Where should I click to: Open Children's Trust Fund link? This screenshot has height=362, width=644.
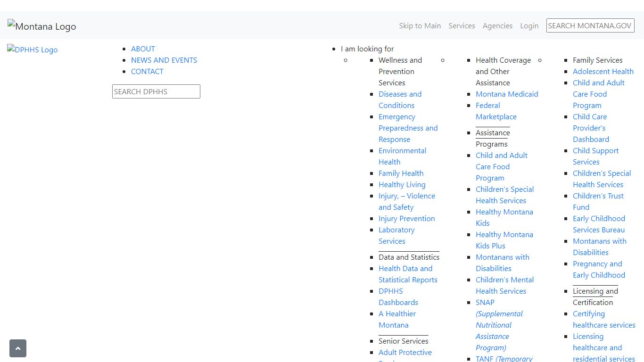click(598, 201)
